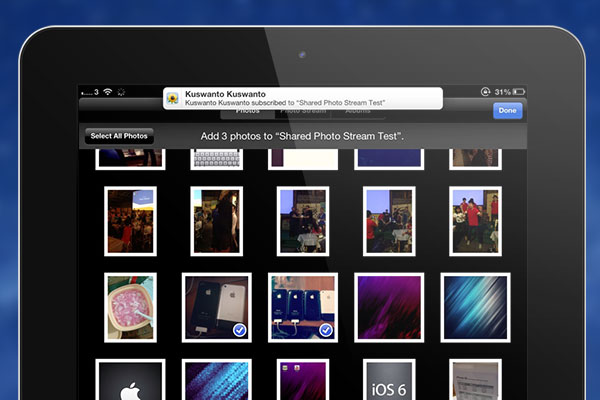This screenshot has height=400, width=600.
Task: Select the purple home screen screenshot photo
Action: tap(303, 380)
